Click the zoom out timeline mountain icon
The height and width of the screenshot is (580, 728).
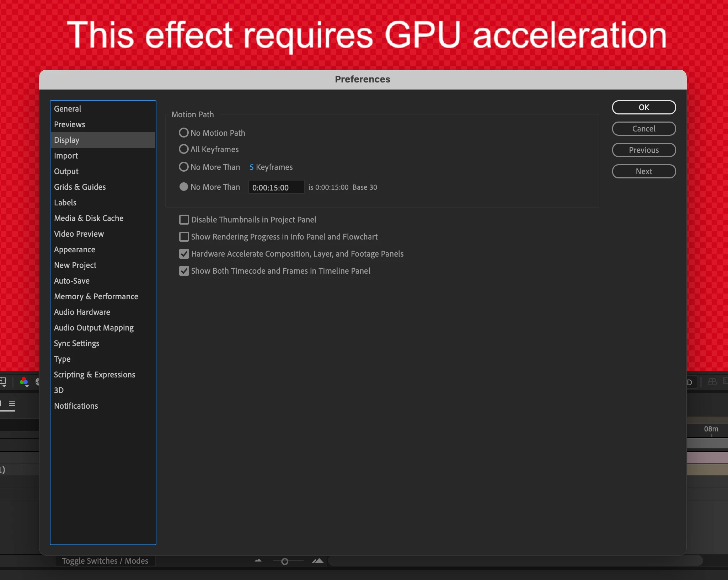click(258, 561)
